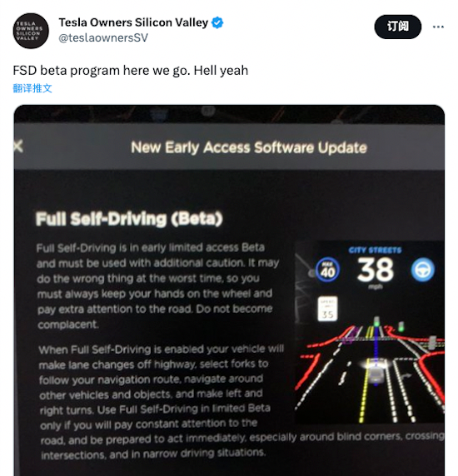The width and height of the screenshot is (458, 476).
Task: Click the blue steering wheel Autopilot icon
Action: pos(423,270)
